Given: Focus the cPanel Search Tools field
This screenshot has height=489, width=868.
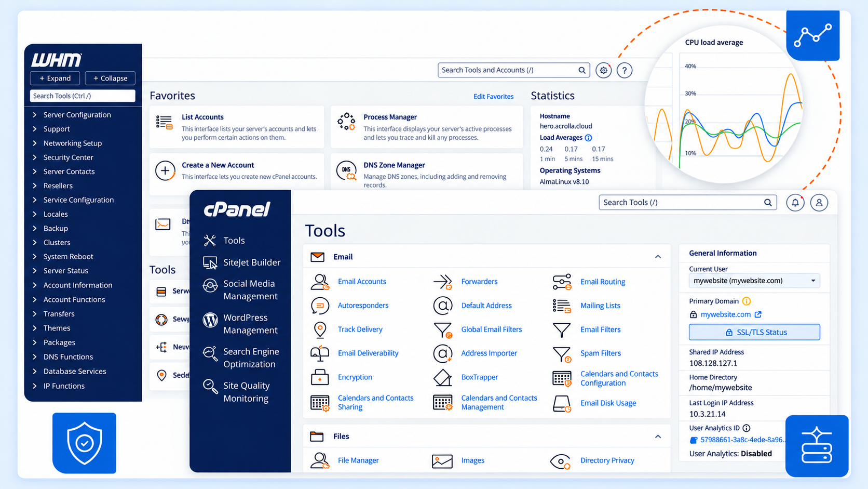Looking at the screenshot, I should (x=687, y=203).
